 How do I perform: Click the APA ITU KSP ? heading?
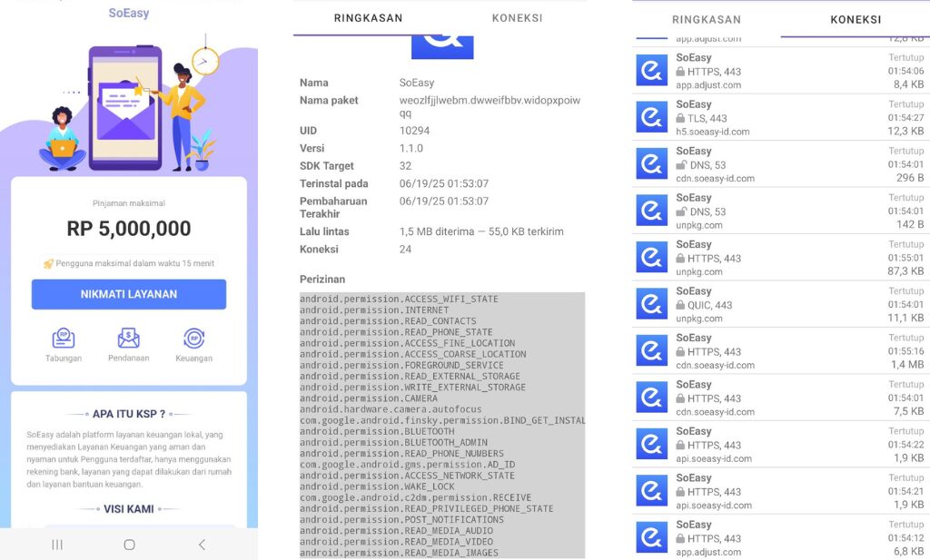tap(129, 414)
